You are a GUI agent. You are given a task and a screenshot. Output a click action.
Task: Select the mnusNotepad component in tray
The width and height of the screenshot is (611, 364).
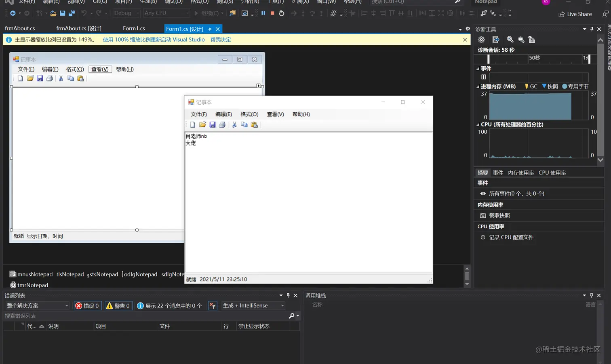[x=31, y=274]
